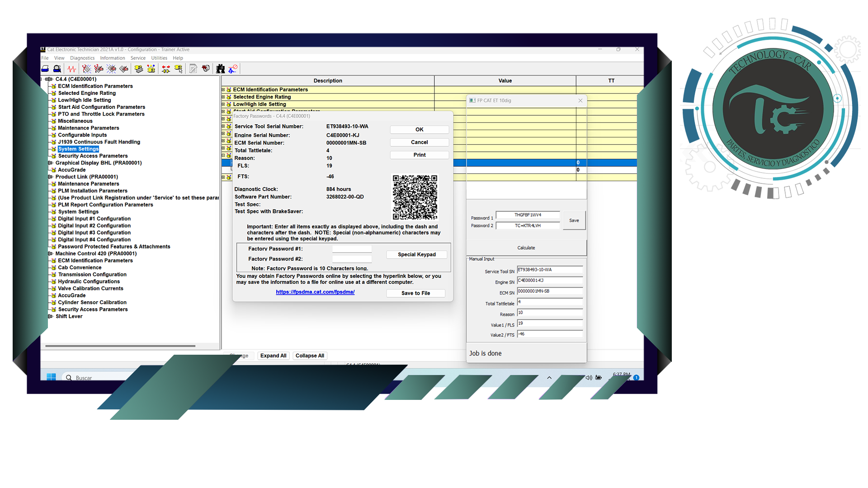Open the View menu

coord(59,58)
